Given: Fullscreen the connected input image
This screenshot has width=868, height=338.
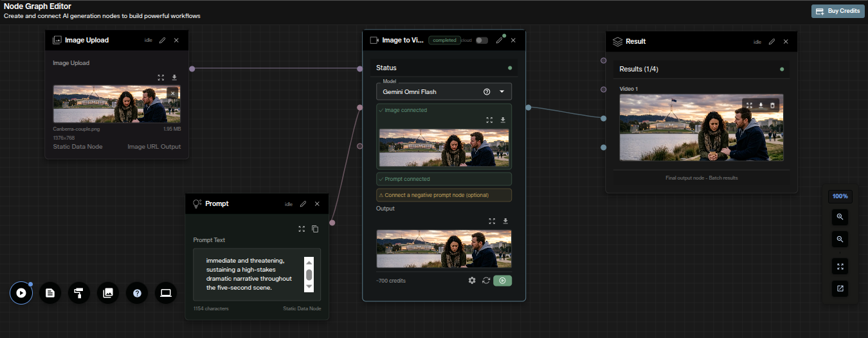Looking at the screenshot, I should coord(489,120).
